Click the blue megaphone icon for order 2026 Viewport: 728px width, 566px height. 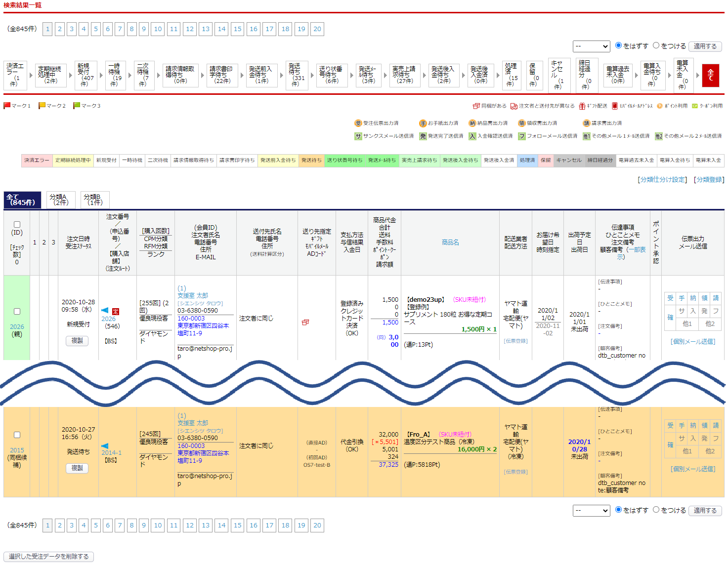[x=105, y=311]
